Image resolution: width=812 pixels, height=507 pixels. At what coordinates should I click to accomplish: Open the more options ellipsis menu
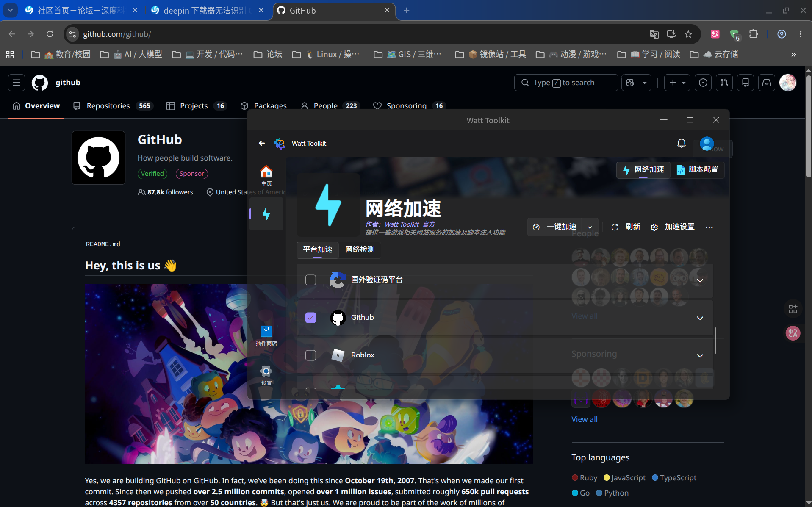coord(709,227)
